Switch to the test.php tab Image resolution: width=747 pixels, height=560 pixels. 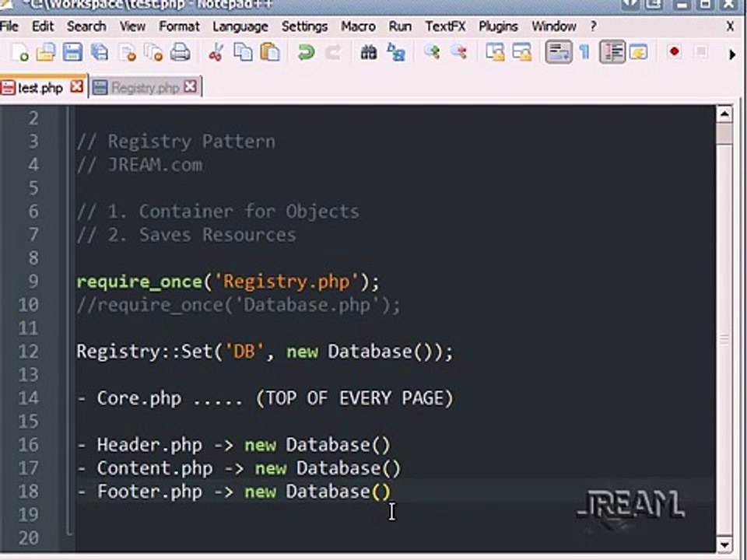pyautogui.click(x=40, y=88)
